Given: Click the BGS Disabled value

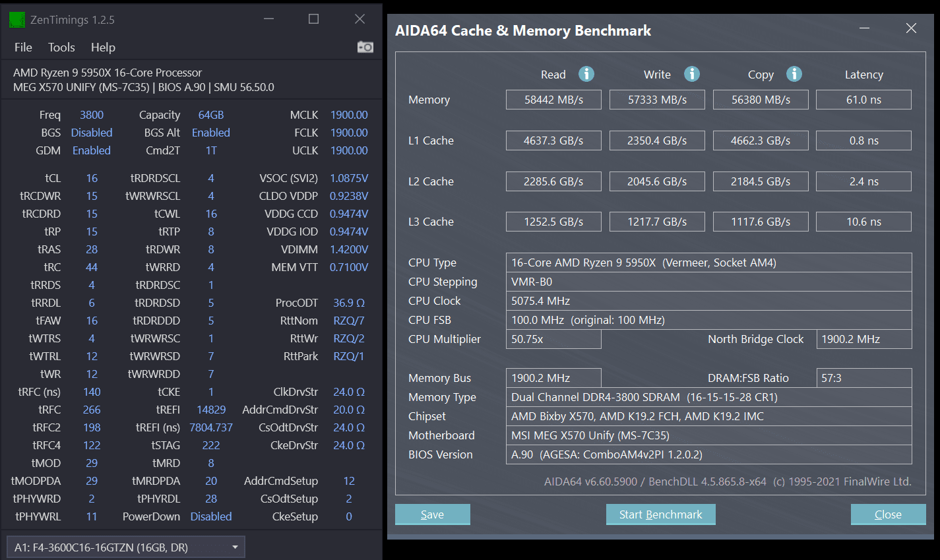Looking at the screenshot, I should pyautogui.click(x=92, y=133).
